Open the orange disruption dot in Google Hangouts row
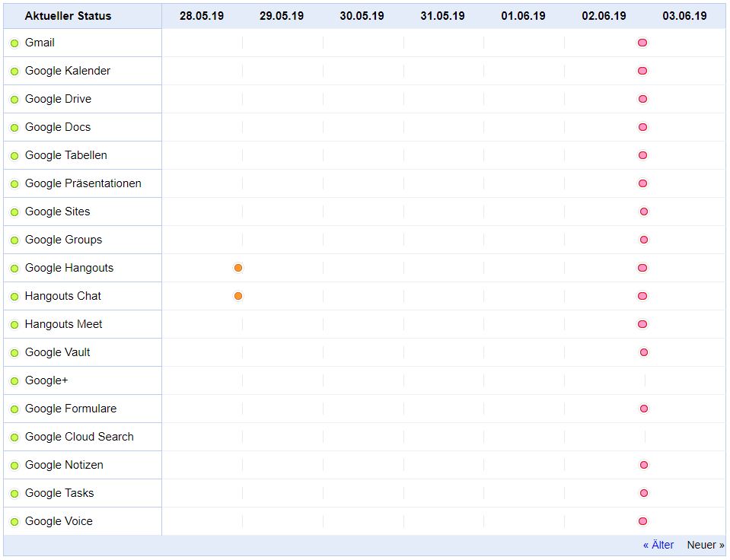730x560 pixels. [238, 268]
